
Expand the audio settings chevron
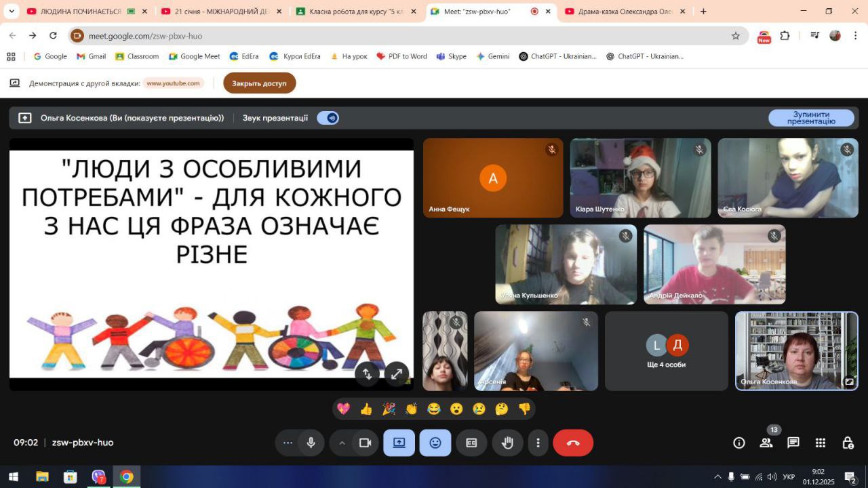pyautogui.click(x=342, y=443)
